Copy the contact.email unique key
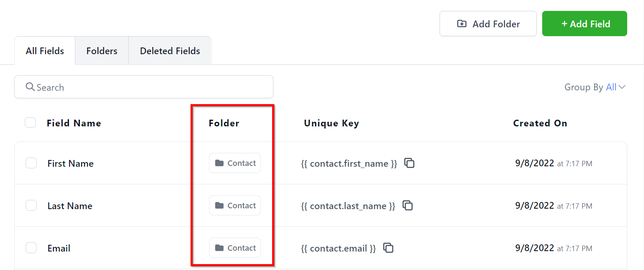 (388, 248)
